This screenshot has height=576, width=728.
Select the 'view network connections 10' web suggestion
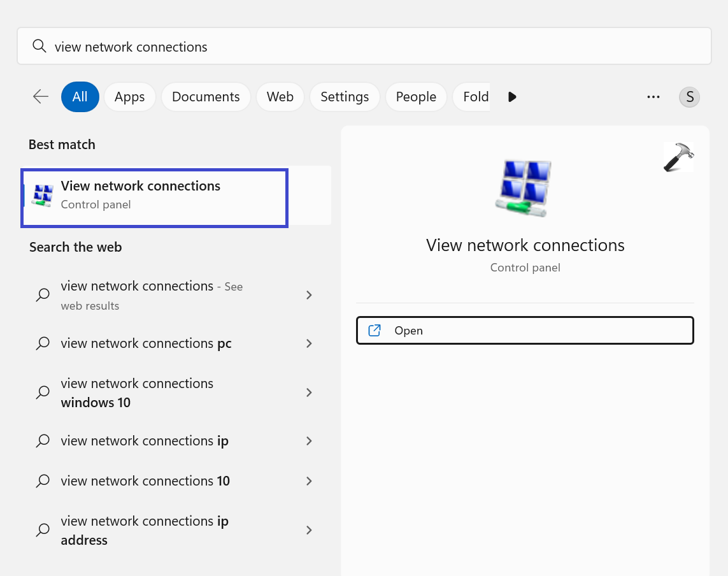click(145, 481)
